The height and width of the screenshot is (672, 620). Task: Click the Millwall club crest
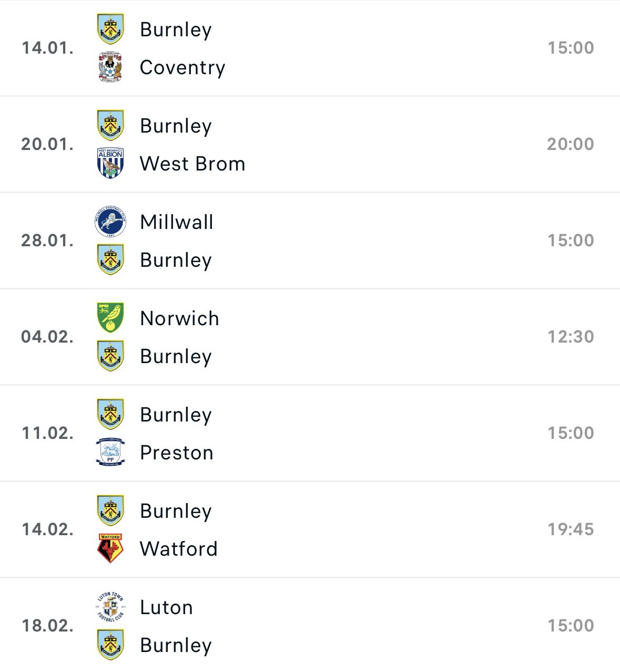coord(110,222)
